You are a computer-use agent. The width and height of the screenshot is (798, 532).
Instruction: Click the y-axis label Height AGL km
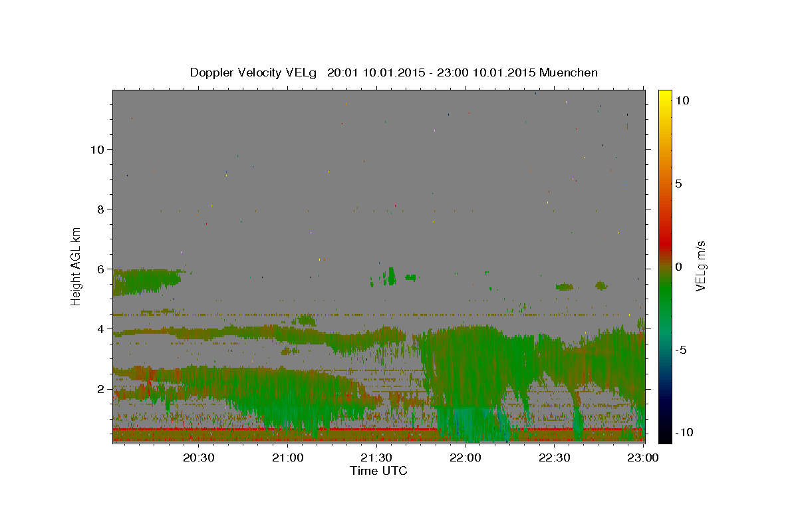pyautogui.click(x=76, y=266)
